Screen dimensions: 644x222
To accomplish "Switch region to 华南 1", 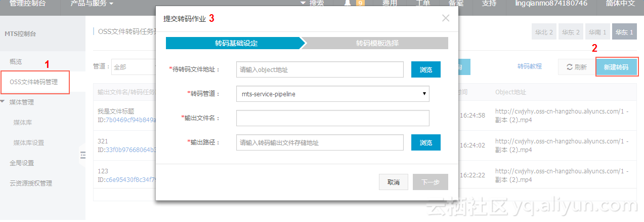I will point(597,32).
